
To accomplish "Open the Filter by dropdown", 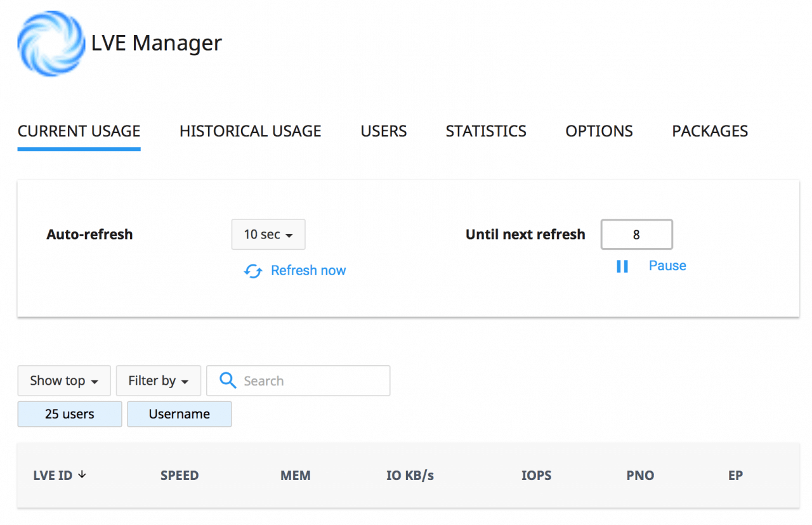I will click(159, 380).
